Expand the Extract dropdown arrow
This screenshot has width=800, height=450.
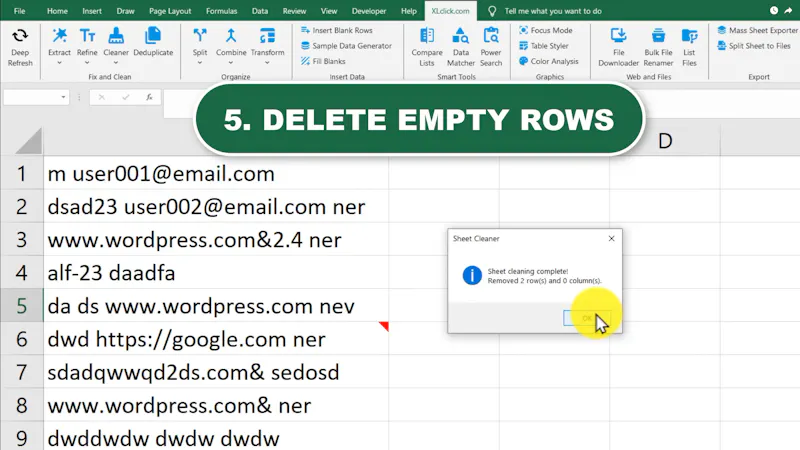pos(59,63)
